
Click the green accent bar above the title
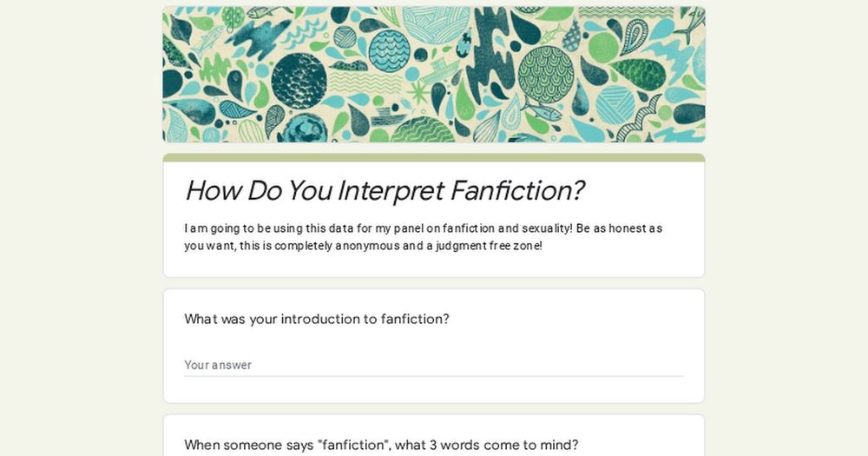433,158
